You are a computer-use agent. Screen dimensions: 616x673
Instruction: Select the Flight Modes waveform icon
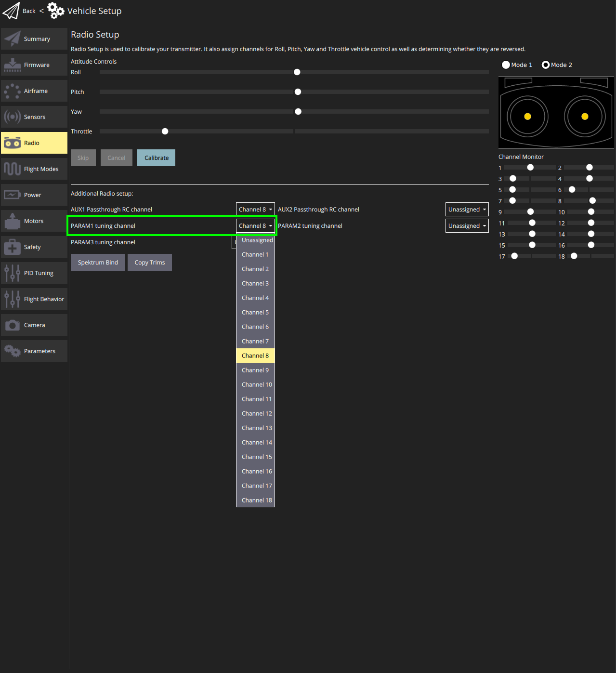13,169
